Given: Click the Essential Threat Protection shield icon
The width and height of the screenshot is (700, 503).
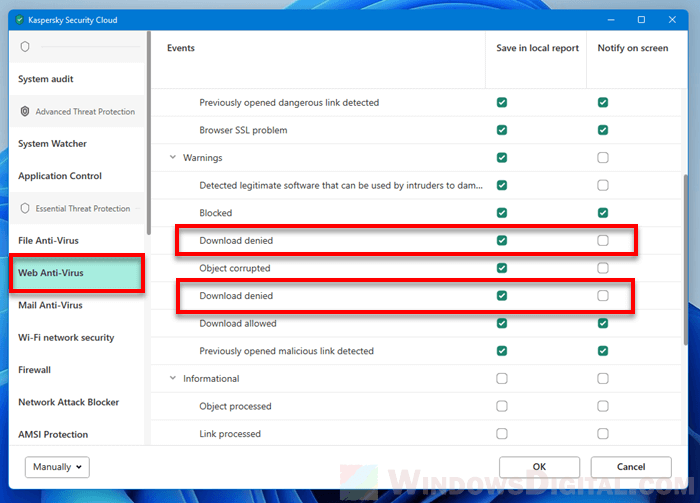Looking at the screenshot, I should click(x=25, y=208).
